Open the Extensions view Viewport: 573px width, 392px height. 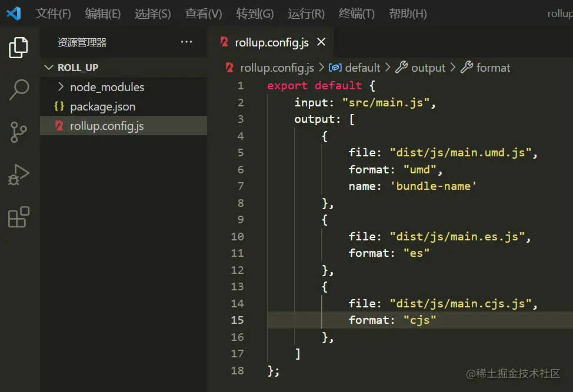[x=18, y=217]
